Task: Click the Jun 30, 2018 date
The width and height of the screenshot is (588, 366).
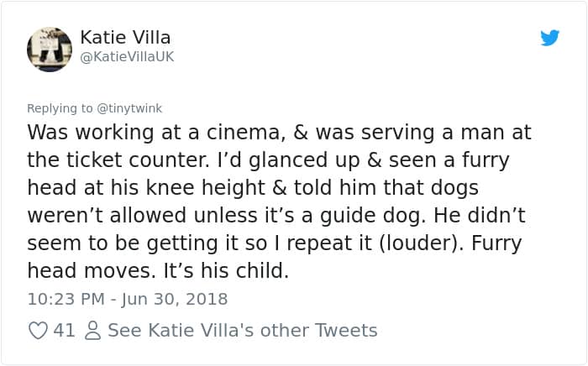Action: [176, 299]
